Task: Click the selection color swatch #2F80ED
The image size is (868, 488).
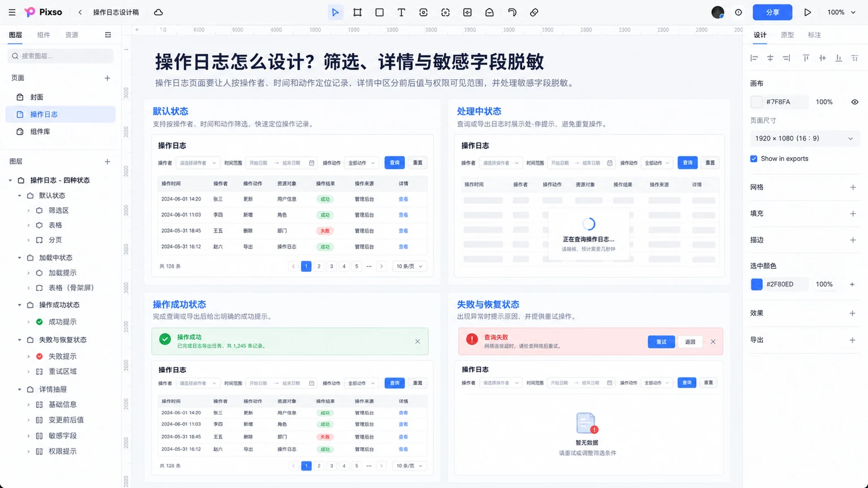Action: tap(757, 285)
